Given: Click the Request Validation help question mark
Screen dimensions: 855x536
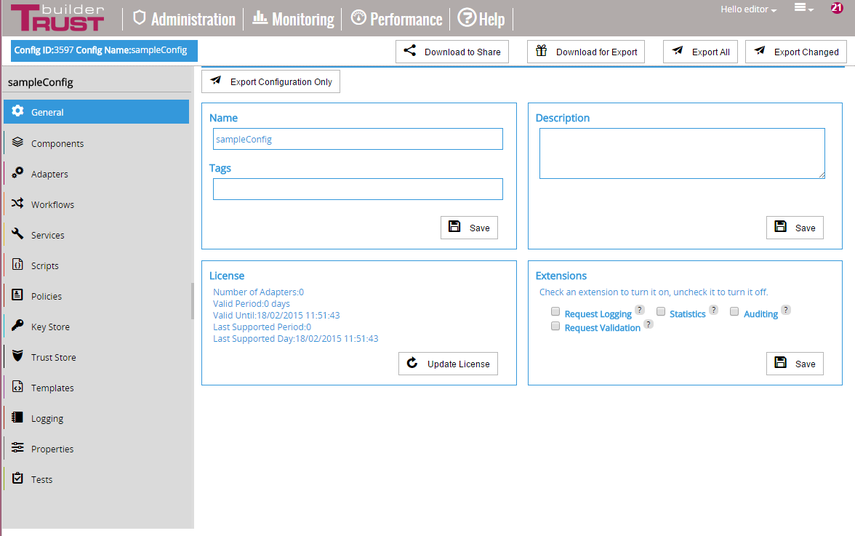Looking at the screenshot, I should click(x=648, y=324).
